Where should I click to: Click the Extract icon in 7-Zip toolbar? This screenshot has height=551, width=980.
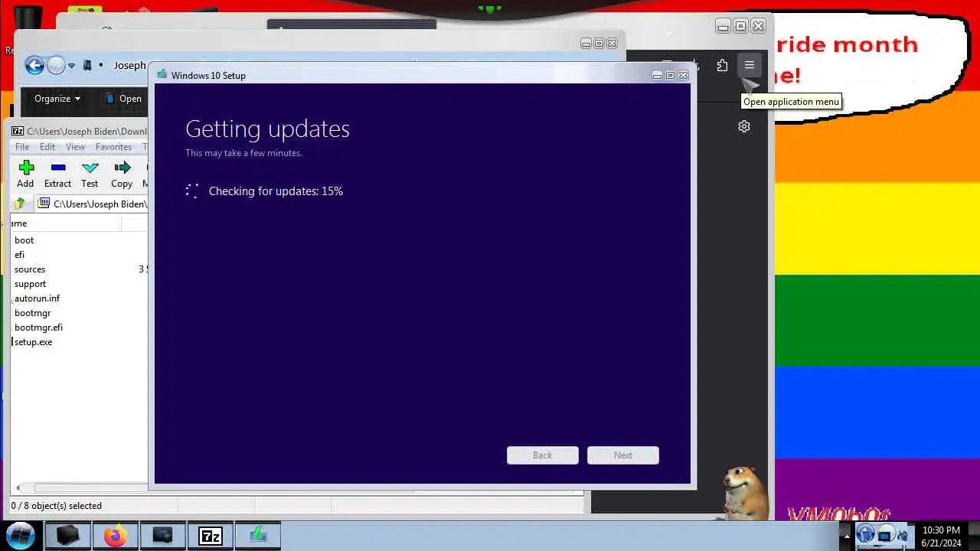point(58,168)
